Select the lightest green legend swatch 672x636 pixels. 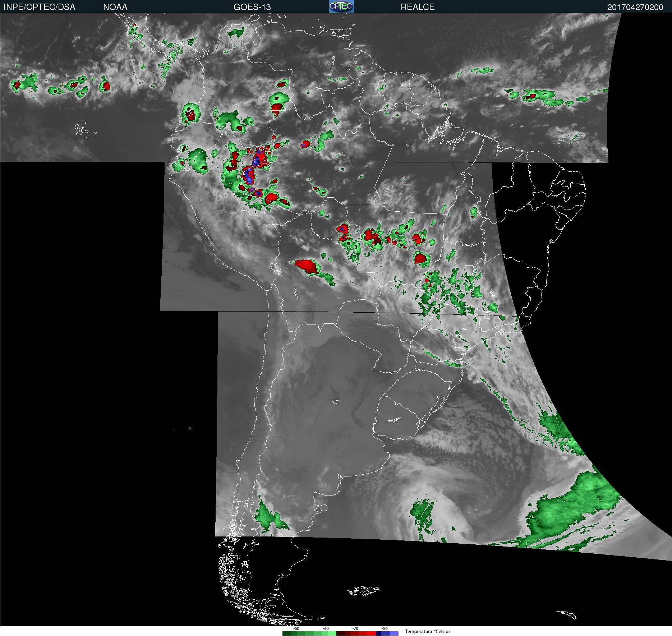tap(332, 633)
